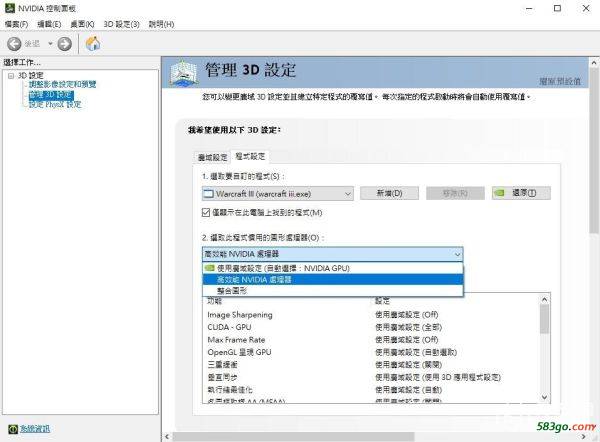
Task: Collapse the 3D 設定 tree node
Action: pyautogui.click(x=10, y=76)
